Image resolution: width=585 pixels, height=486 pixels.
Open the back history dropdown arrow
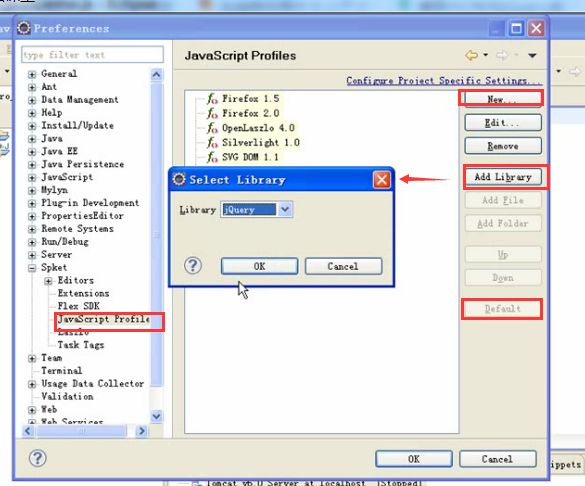pyautogui.click(x=485, y=55)
